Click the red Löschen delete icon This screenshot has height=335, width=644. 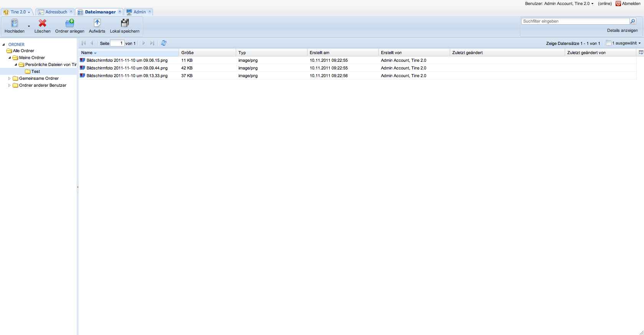click(x=42, y=23)
